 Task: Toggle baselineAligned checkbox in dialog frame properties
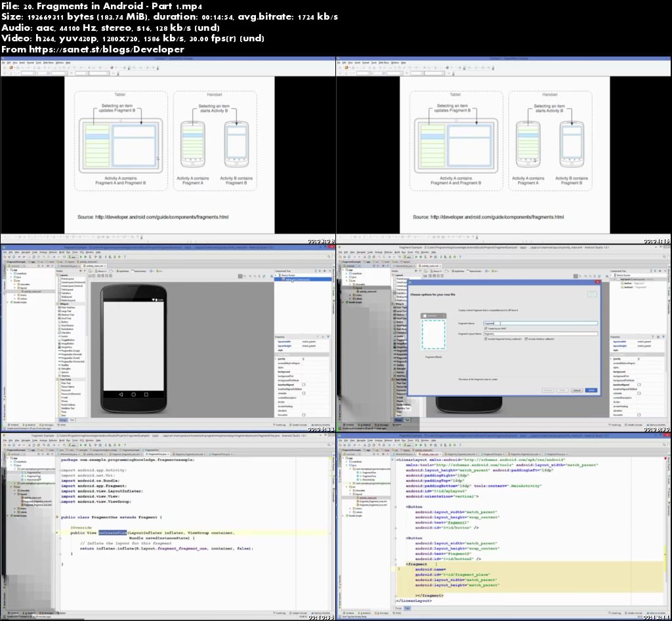[639, 384]
